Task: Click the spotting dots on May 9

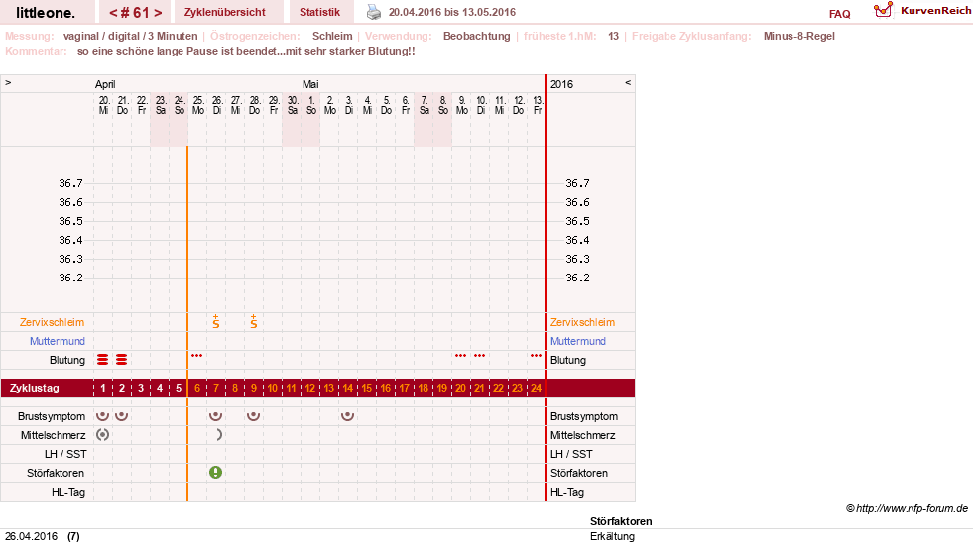Action: click(460, 356)
